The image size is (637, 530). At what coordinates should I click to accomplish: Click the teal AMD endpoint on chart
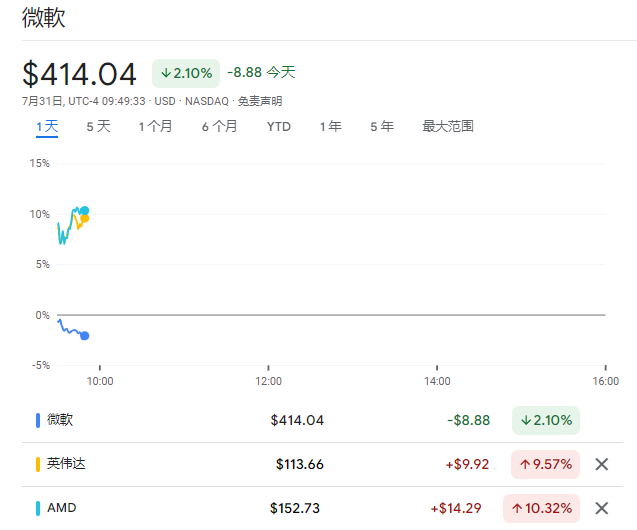pos(84,211)
